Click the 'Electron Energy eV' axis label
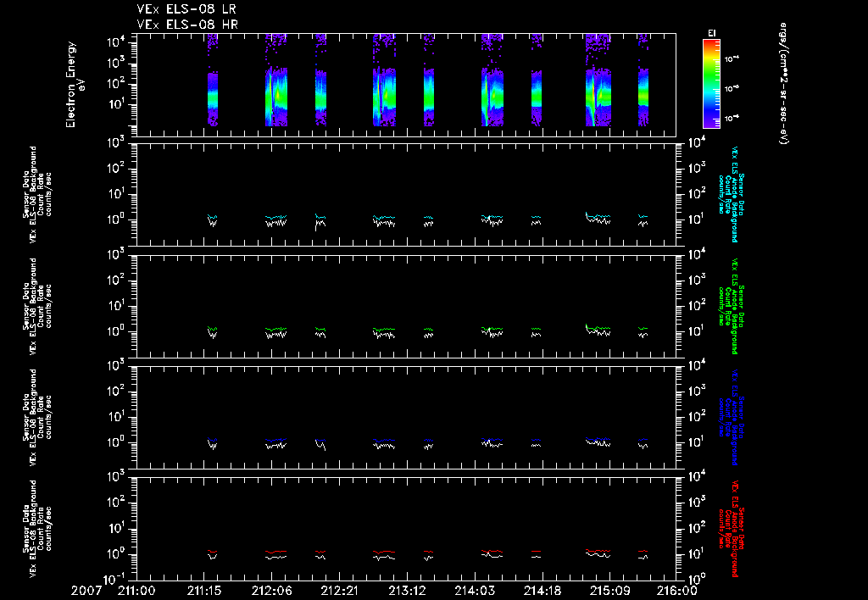Image resolution: width=868 pixels, height=600 pixels. point(75,84)
